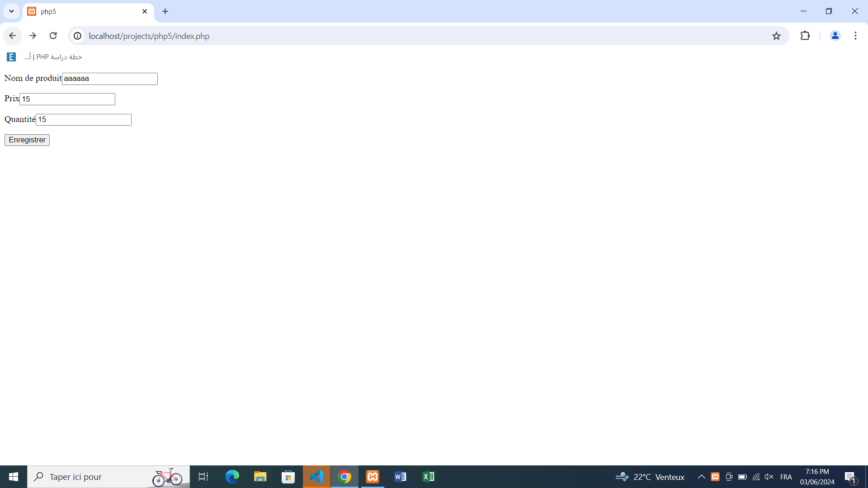Go back to previous page
This screenshot has height=488, width=868.
pyautogui.click(x=12, y=36)
